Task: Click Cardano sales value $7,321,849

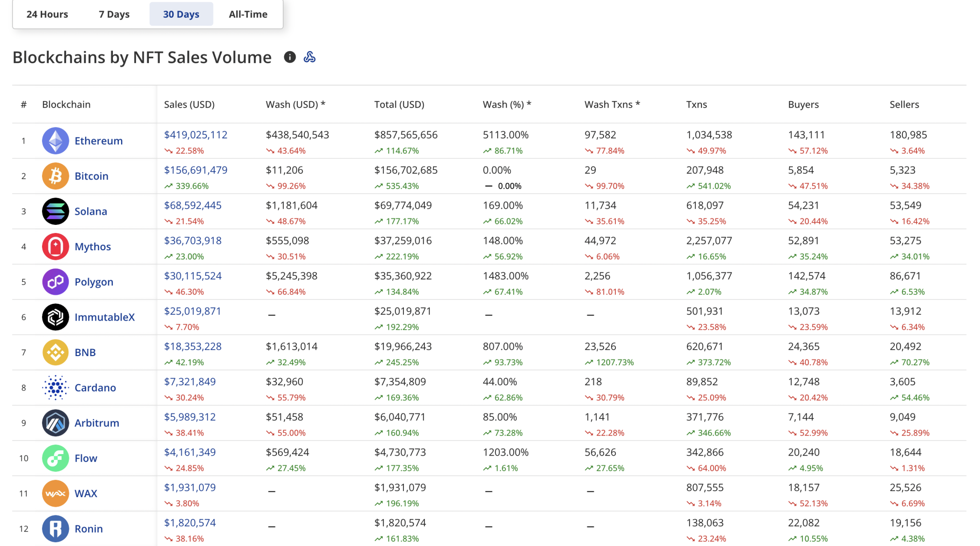Action: click(x=190, y=382)
